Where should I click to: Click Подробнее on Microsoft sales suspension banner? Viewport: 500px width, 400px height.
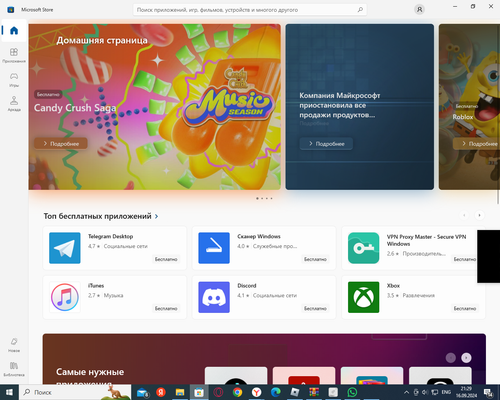[326, 144]
